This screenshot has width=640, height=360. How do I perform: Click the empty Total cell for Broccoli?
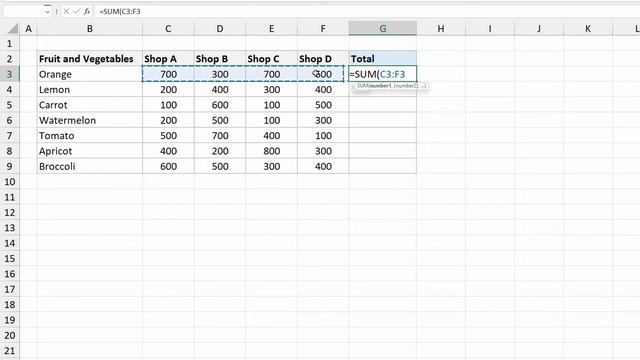point(382,166)
